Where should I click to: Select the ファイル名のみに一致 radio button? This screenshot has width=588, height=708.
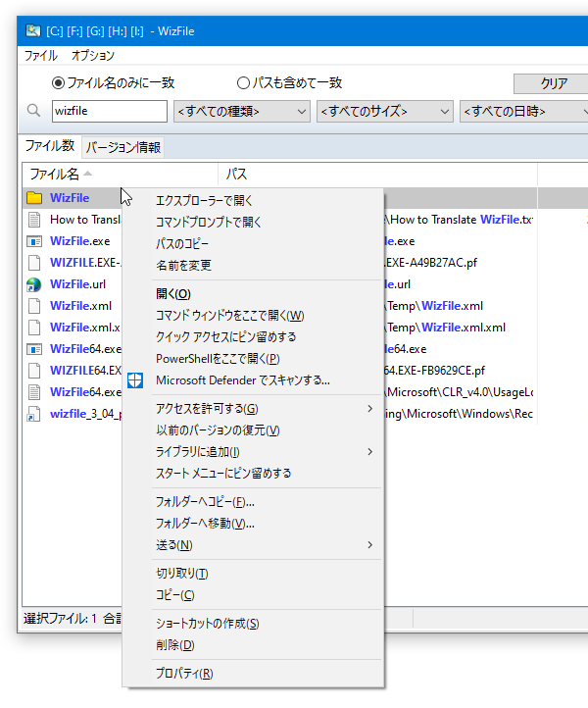58,82
